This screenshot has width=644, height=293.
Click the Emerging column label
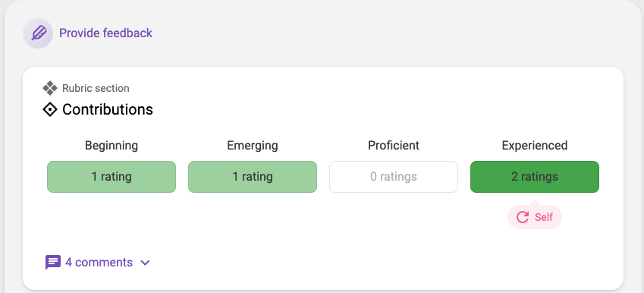253,146
